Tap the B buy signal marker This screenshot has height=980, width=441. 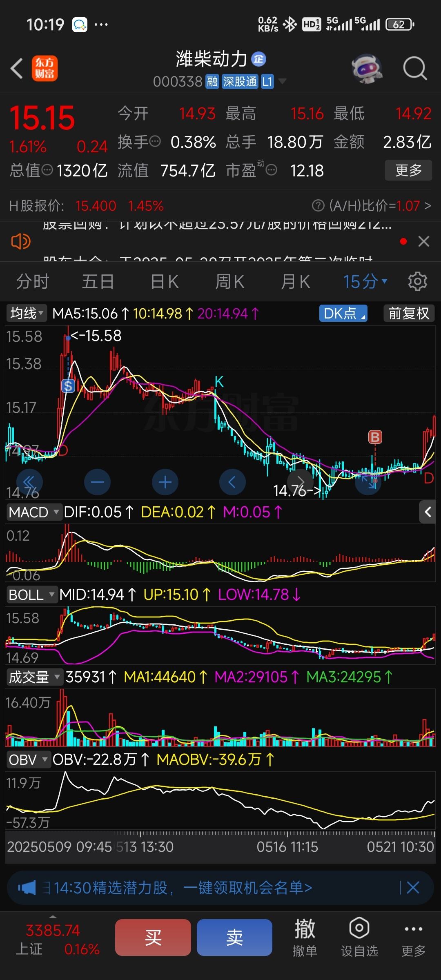[x=375, y=437]
